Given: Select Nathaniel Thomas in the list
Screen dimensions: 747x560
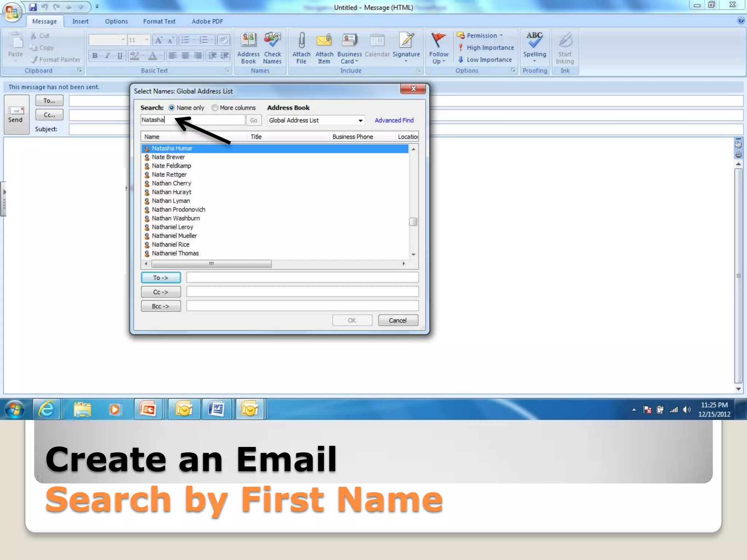Looking at the screenshot, I should tap(274, 253).
